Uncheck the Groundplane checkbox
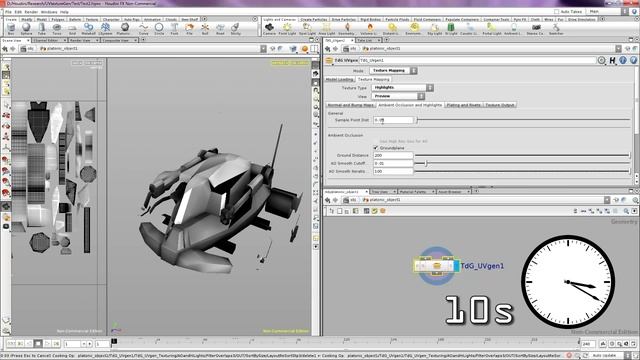Screen dimensions: 640x360 click(376, 148)
